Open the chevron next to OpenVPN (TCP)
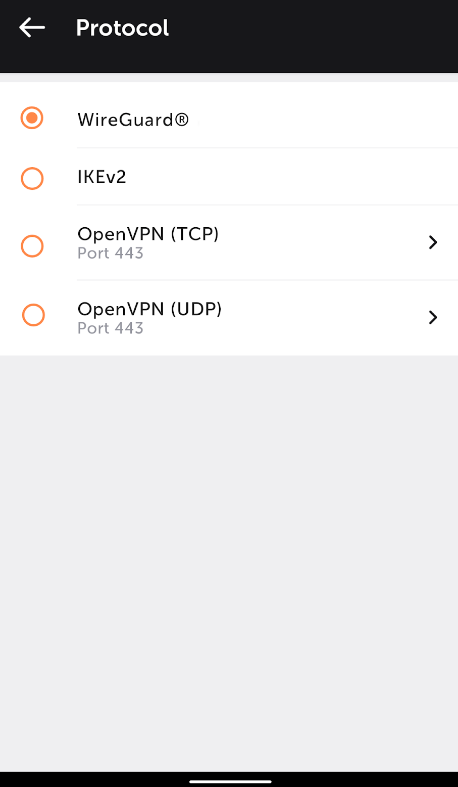The width and height of the screenshot is (458, 787). click(433, 242)
